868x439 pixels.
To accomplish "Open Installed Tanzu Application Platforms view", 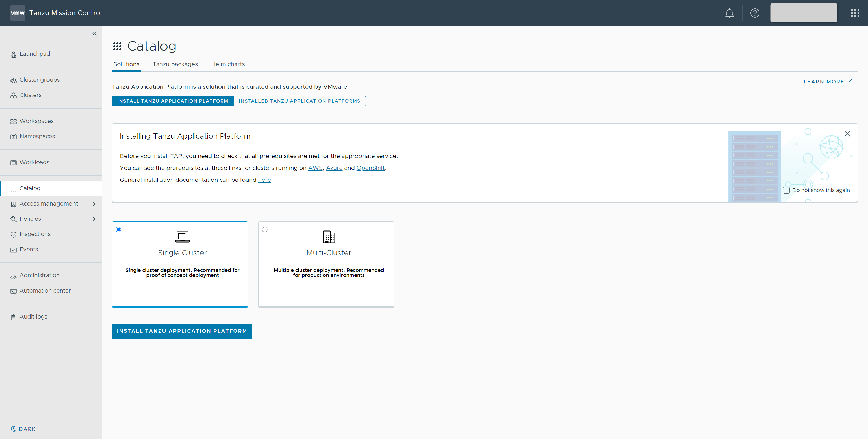I will click(x=299, y=101).
